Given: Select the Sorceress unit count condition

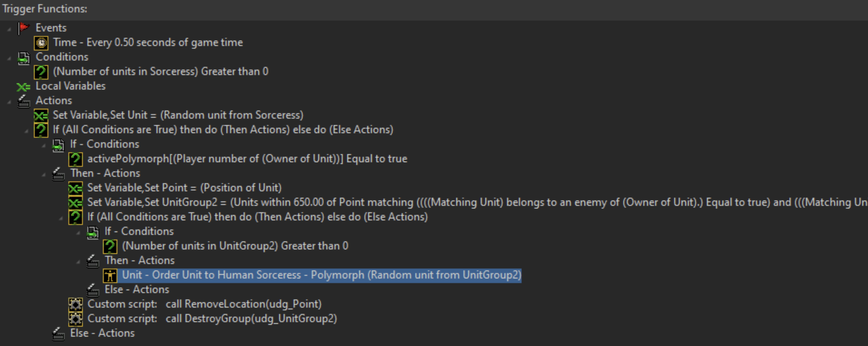Looking at the screenshot, I should (160, 71).
